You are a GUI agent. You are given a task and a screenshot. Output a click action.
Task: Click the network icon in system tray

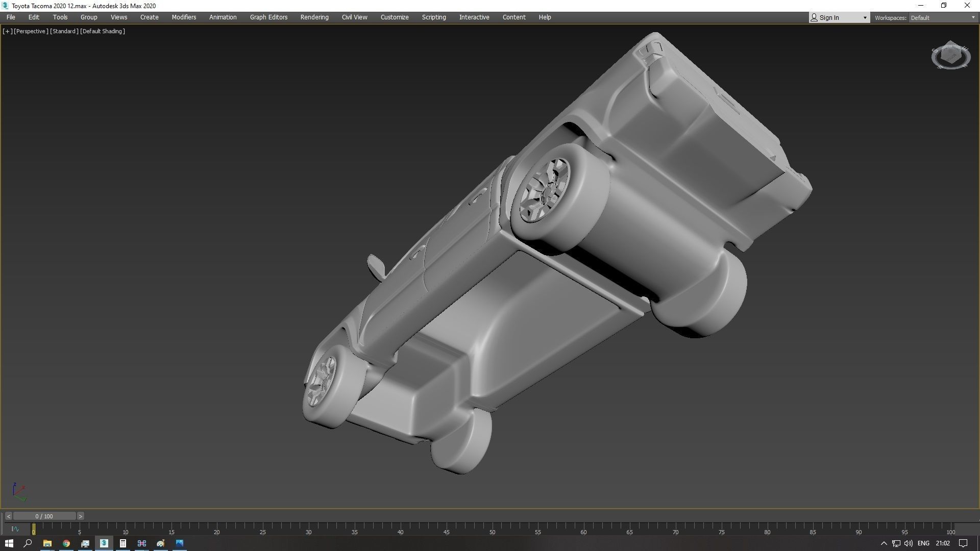pyautogui.click(x=896, y=543)
